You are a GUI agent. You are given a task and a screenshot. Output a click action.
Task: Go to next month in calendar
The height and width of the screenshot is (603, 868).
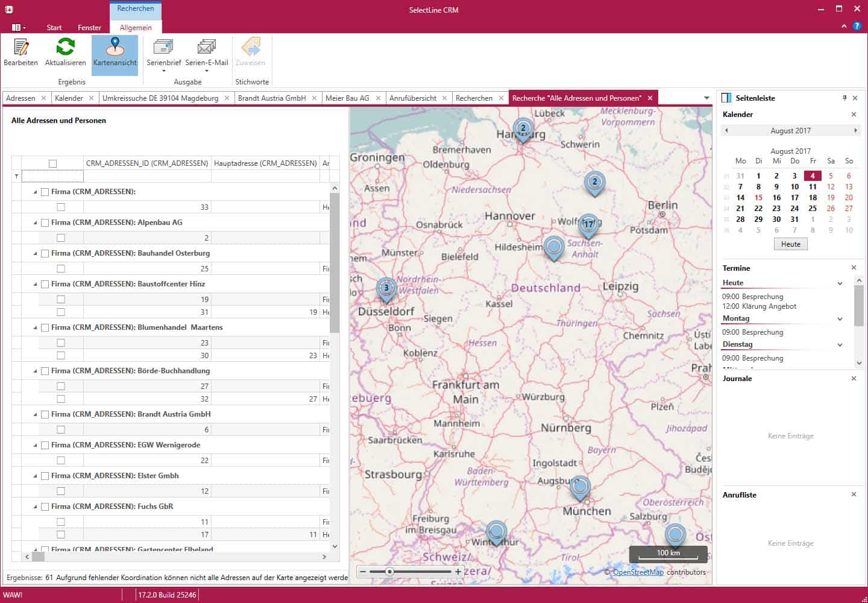click(x=855, y=130)
